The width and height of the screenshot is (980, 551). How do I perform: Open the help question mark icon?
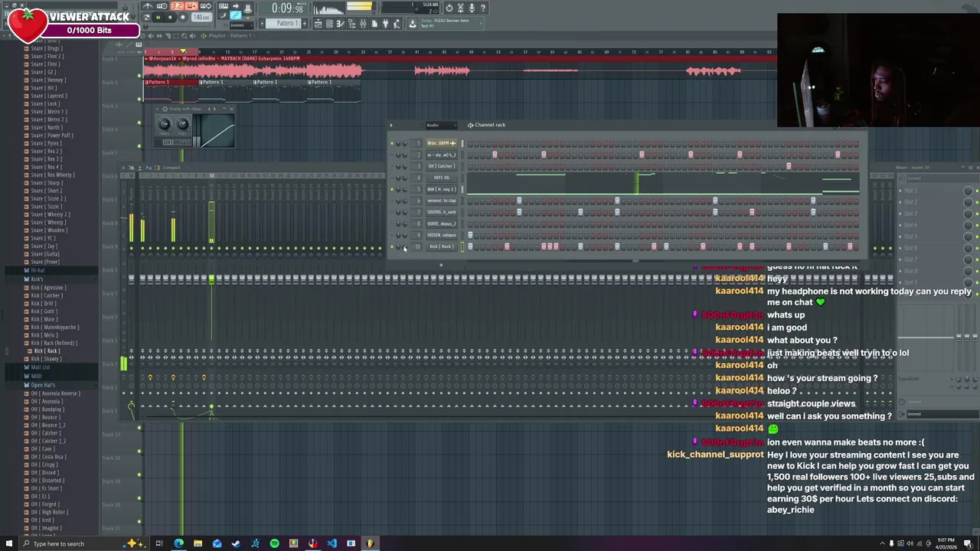[482, 8]
